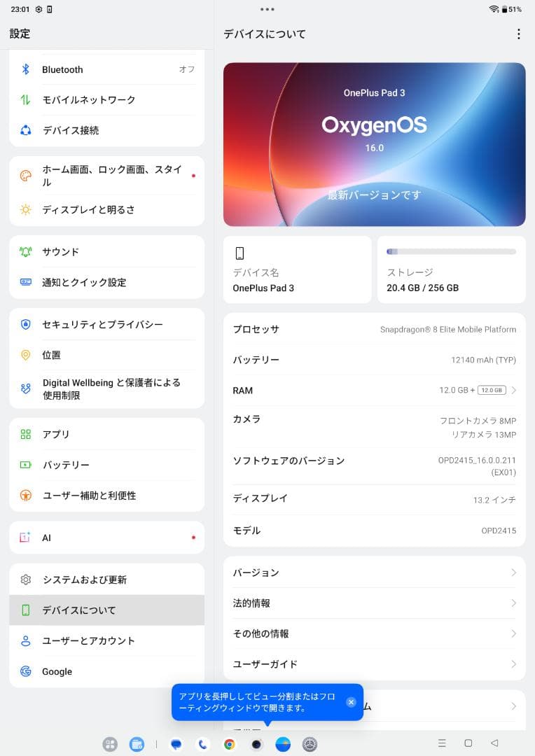Launch the Camera app from dock

(x=256, y=744)
